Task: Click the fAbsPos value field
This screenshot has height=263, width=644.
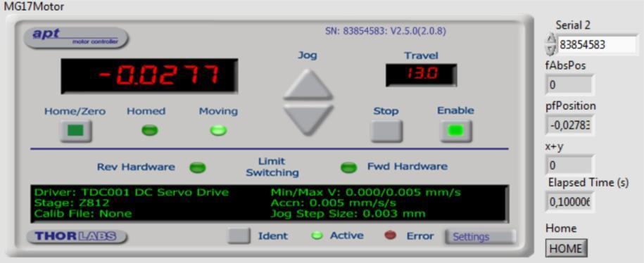Action: [x=569, y=85]
